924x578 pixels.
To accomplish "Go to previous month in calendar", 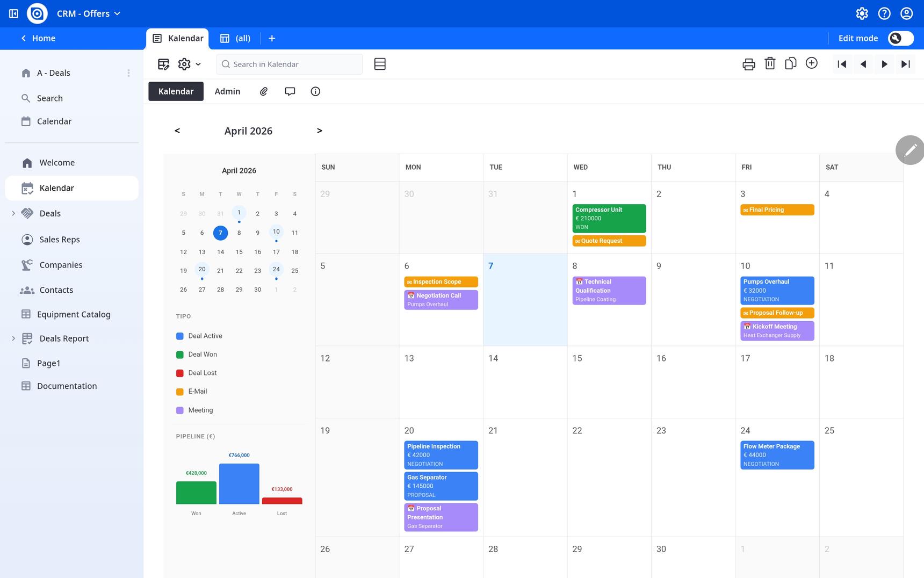I will (x=177, y=131).
